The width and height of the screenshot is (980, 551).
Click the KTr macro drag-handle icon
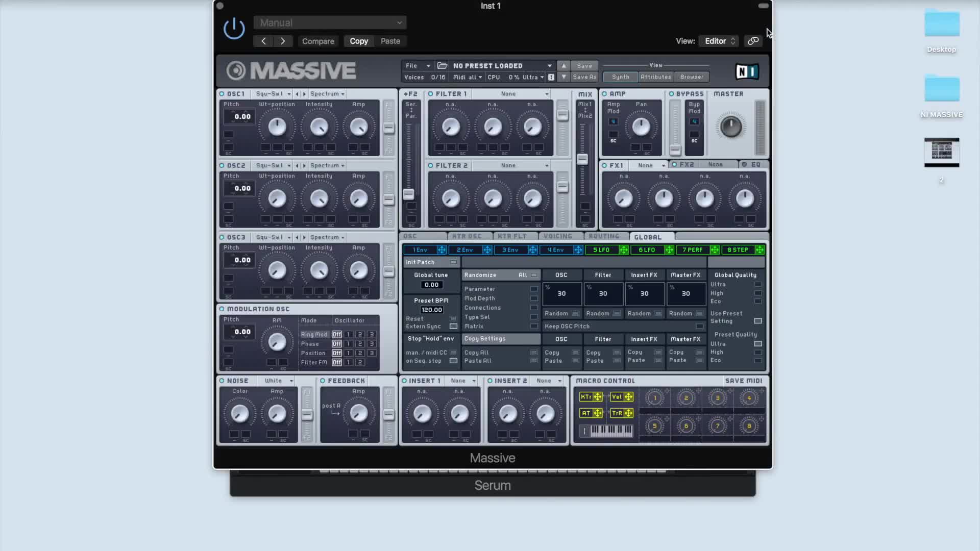point(597,397)
